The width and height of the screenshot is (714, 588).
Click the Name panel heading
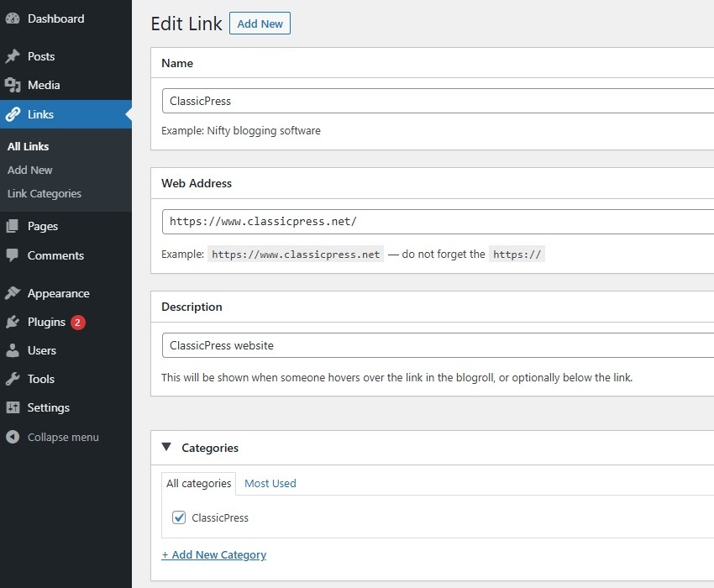pyautogui.click(x=177, y=63)
